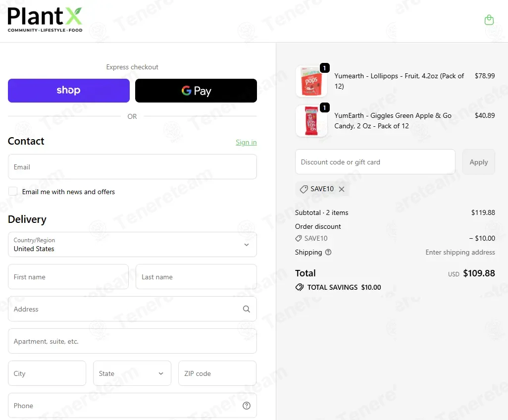508x420 pixels.
Task: Click the PlantX logo
Action: tap(45, 19)
